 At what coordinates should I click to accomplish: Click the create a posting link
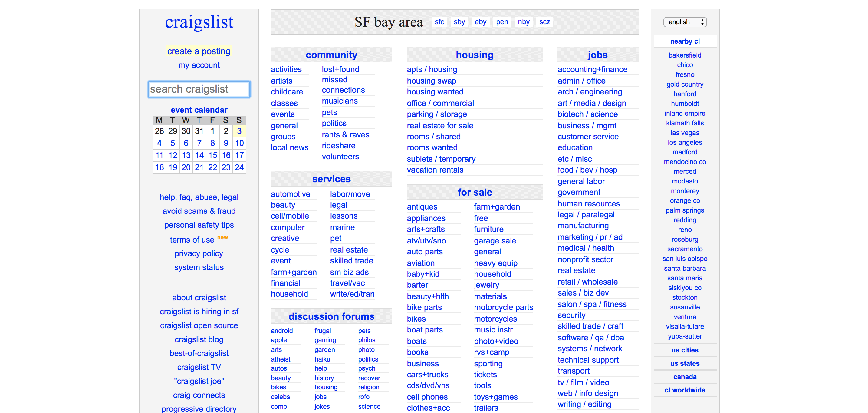click(x=199, y=51)
